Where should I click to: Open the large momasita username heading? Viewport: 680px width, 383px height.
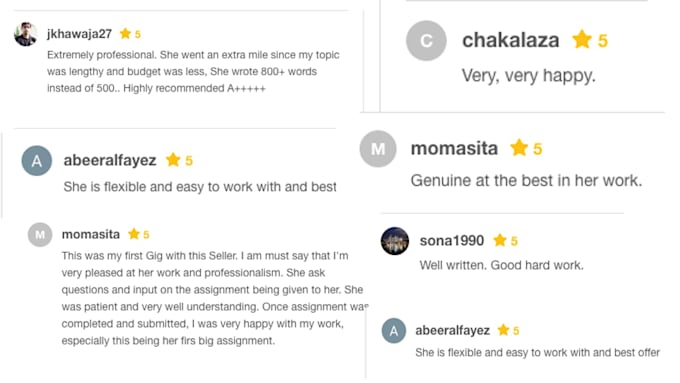[454, 148]
